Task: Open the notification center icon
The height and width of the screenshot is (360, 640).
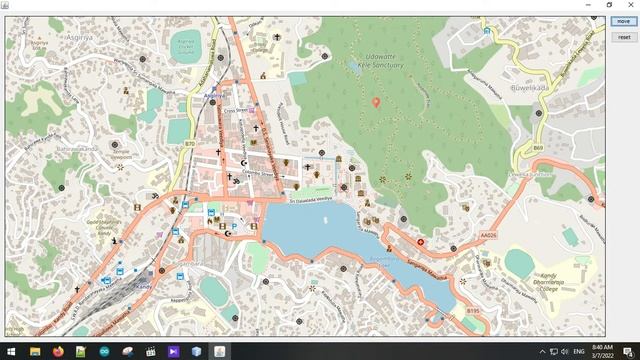Action: click(x=628, y=351)
